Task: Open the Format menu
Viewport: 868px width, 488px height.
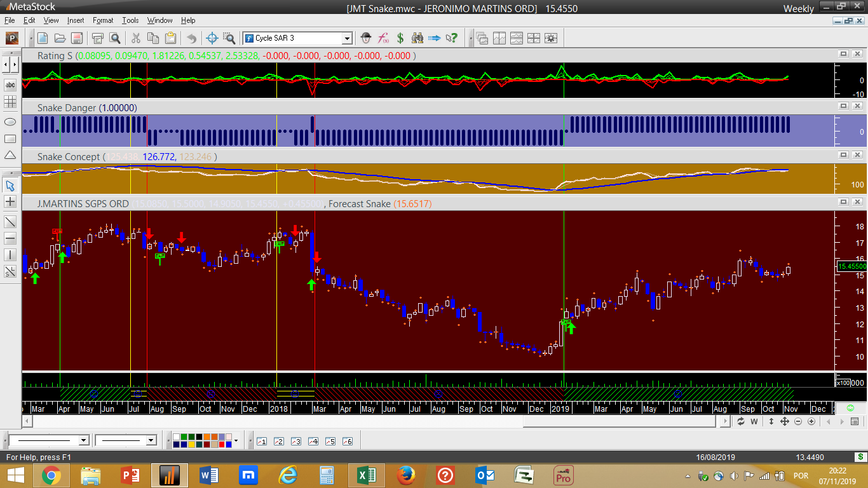Action: coord(103,20)
